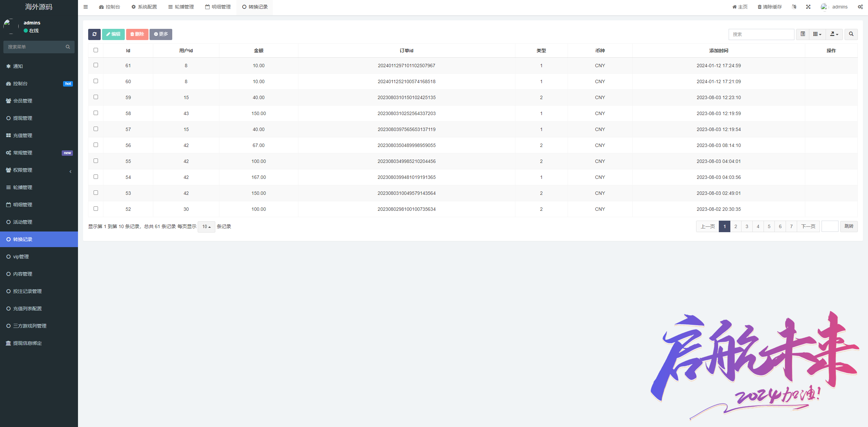Switch to the 明细管理 tab
868x427 pixels.
click(218, 7)
